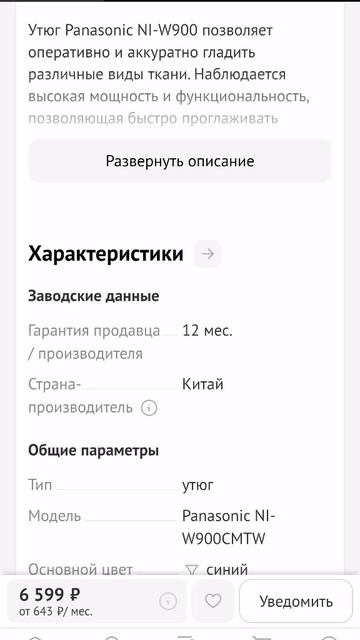
Task: Tap the info icon beside Страна-производитель
Action: (149, 407)
